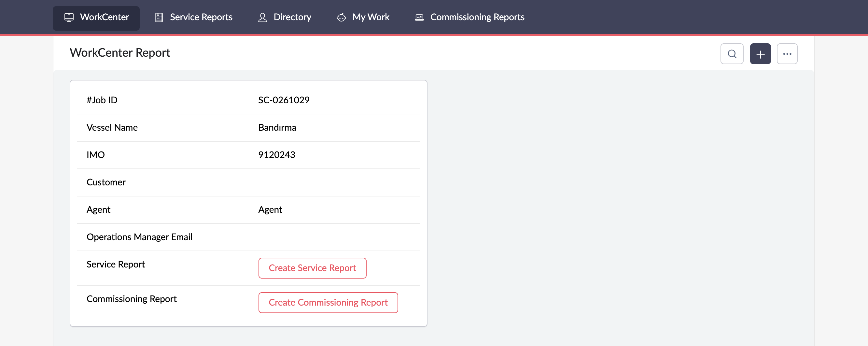Click the WorkCenter Report page heading
Image resolution: width=868 pixels, height=346 pixels.
[x=119, y=52]
